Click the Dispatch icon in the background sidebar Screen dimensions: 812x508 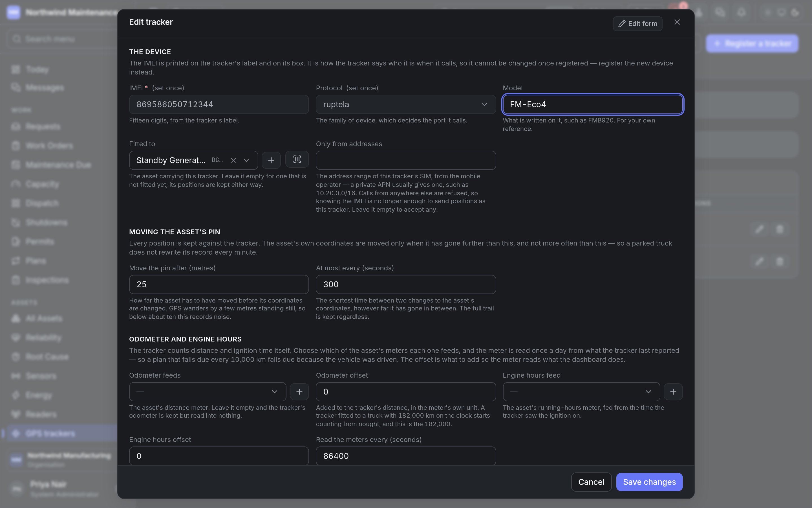click(16, 203)
